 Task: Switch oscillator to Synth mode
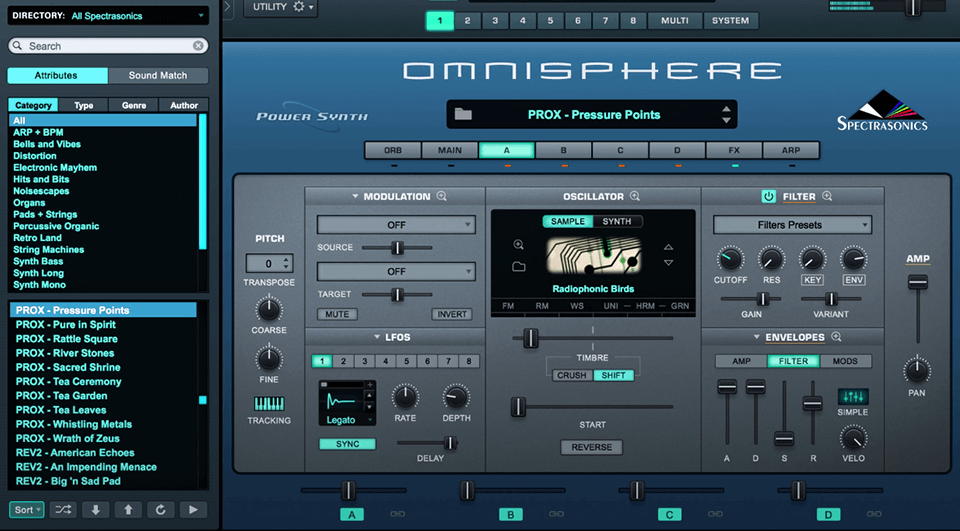coord(617,221)
